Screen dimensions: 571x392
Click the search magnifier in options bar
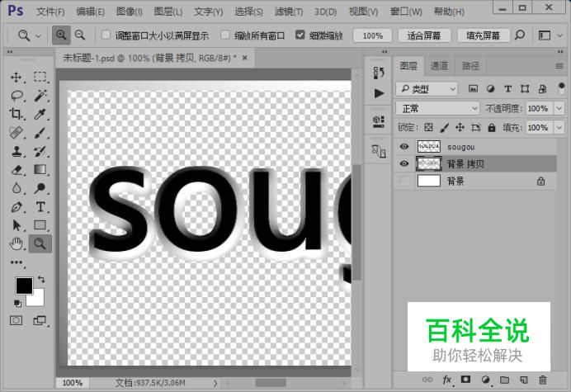(520, 35)
